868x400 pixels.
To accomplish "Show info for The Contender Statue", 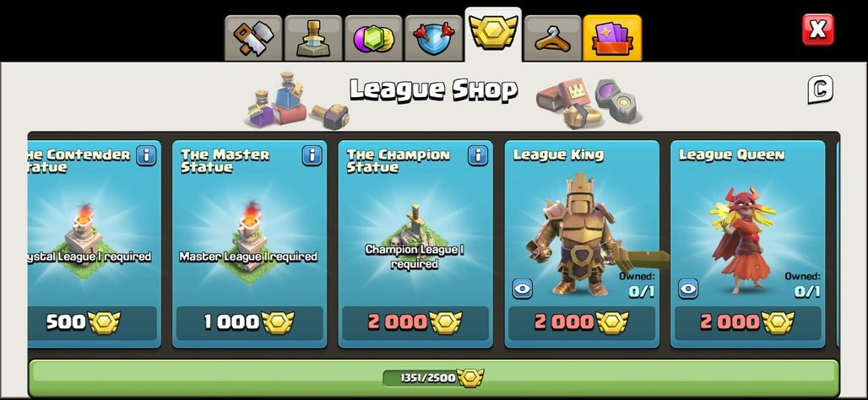I will [145, 155].
